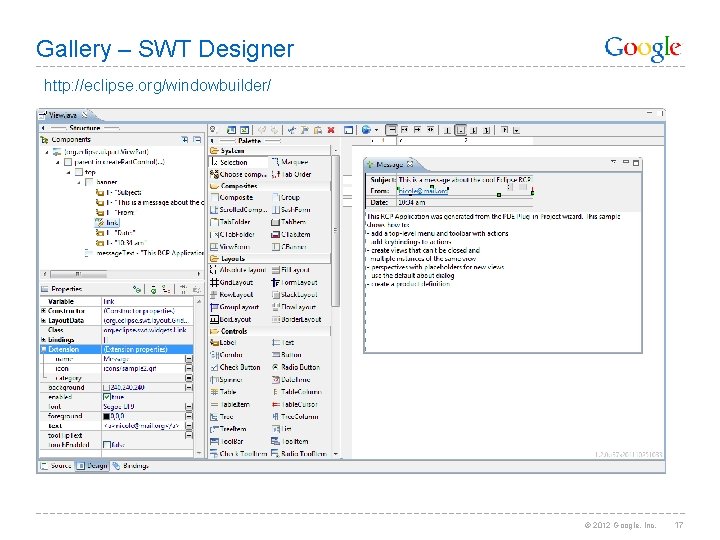The width and height of the screenshot is (720, 540).
Task: Click the link email in design preview
Action: (422, 191)
